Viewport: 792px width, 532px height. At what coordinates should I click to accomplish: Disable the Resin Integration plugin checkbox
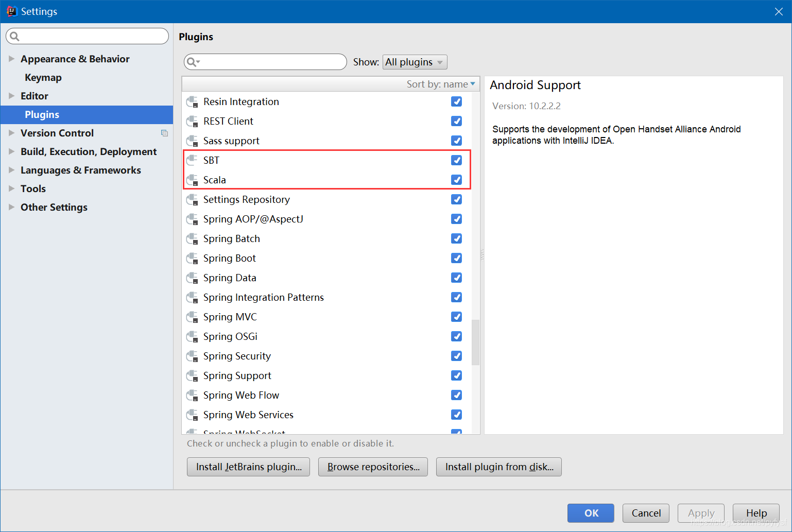point(456,101)
